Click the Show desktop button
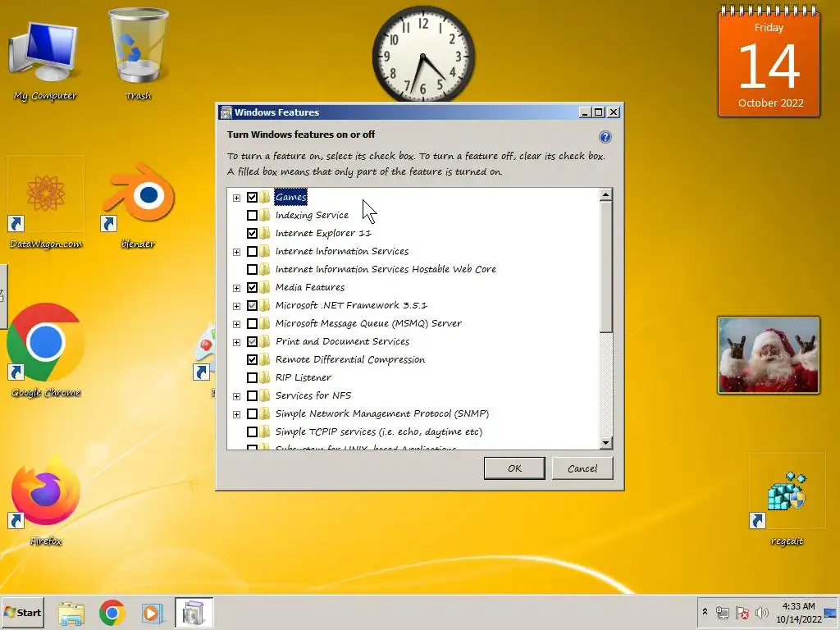The image size is (840, 630). pyautogui.click(x=832, y=612)
